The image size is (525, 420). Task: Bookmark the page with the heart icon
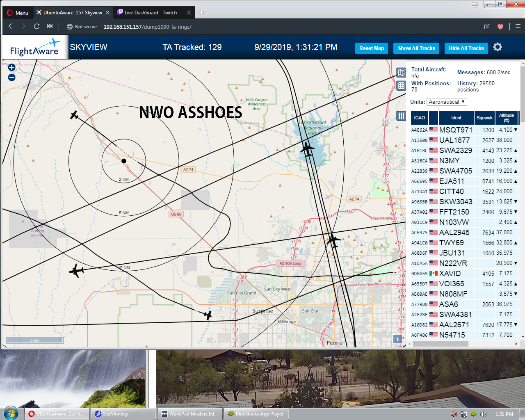(500, 27)
